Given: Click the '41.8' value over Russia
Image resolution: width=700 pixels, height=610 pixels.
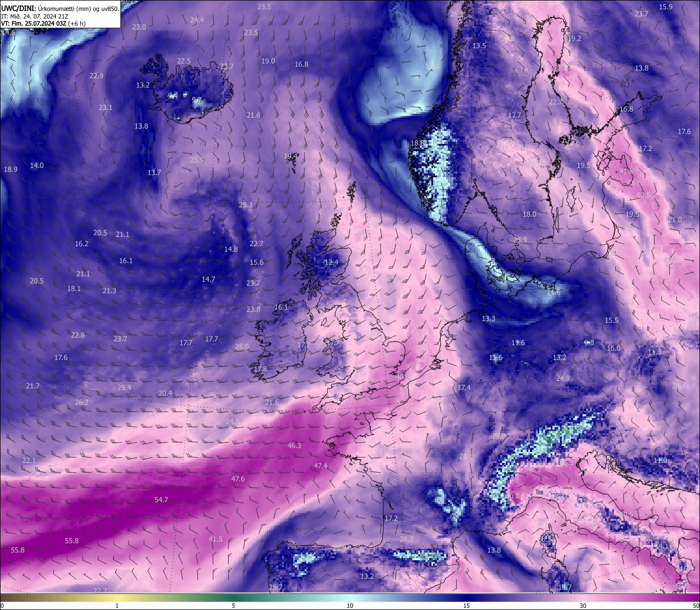Looking at the screenshot, I should (x=626, y=171).
